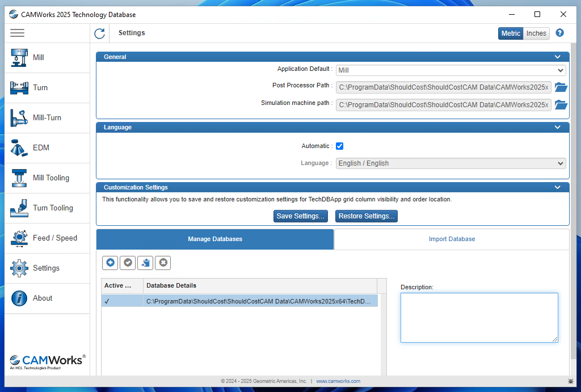The height and width of the screenshot is (392, 581).
Task: Collapse the Customization Settings panel
Action: (x=557, y=187)
